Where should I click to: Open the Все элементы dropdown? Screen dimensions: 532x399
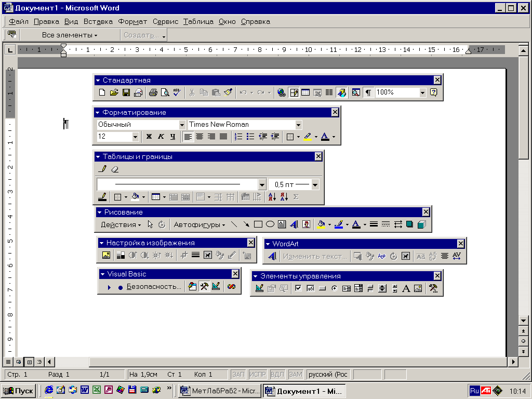[x=70, y=35]
